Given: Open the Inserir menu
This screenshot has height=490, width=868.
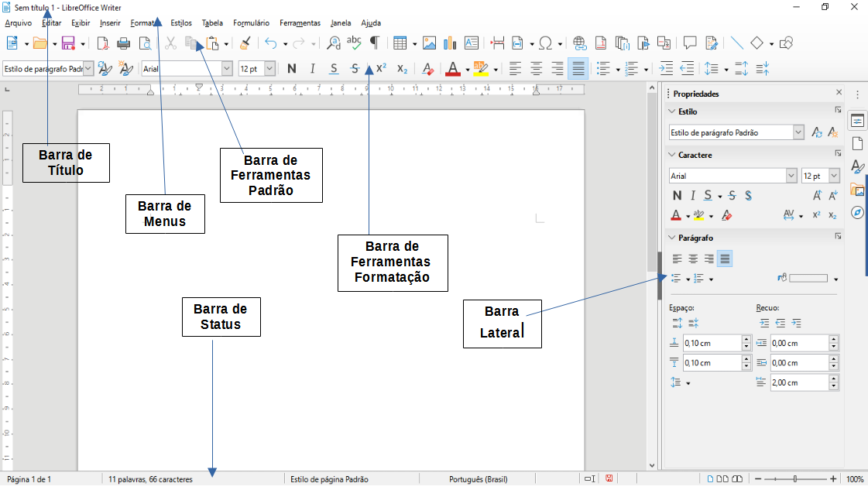Looking at the screenshot, I should click(x=110, y=22).
